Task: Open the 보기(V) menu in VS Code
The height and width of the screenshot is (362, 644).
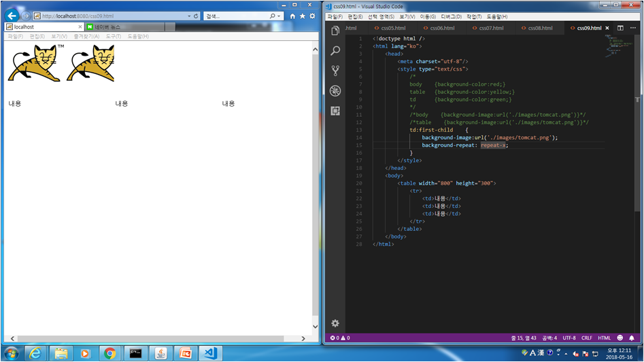Action: coord(407,17)
